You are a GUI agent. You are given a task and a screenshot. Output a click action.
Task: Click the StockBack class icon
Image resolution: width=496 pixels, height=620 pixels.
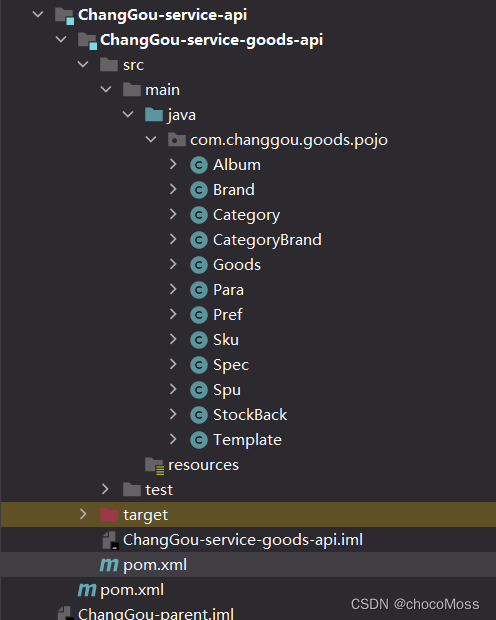click(x=199, y=415)
